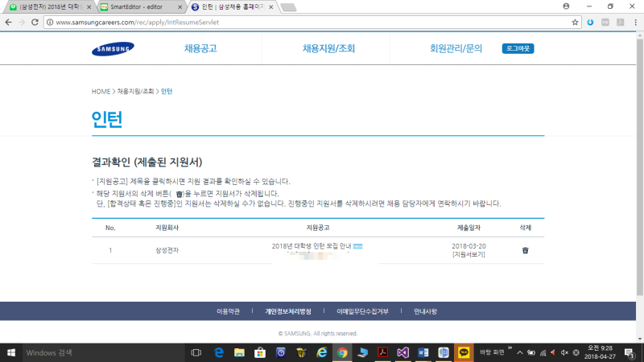Open KakaoTalk from taskbar
The width and height of the screenshot is (644, 362).
pos(464,352)
